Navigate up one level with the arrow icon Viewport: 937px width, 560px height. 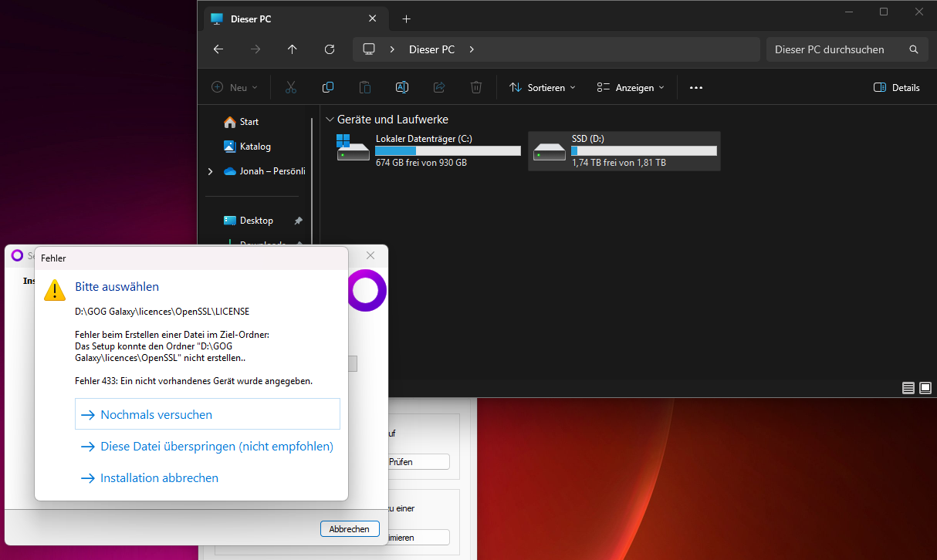coord(293,49)
